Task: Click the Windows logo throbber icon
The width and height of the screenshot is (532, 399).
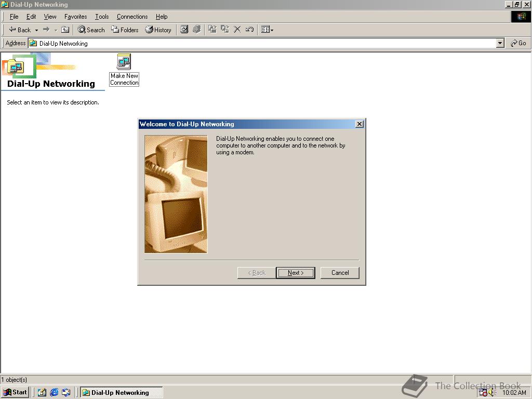Action: tap(521, 17)
